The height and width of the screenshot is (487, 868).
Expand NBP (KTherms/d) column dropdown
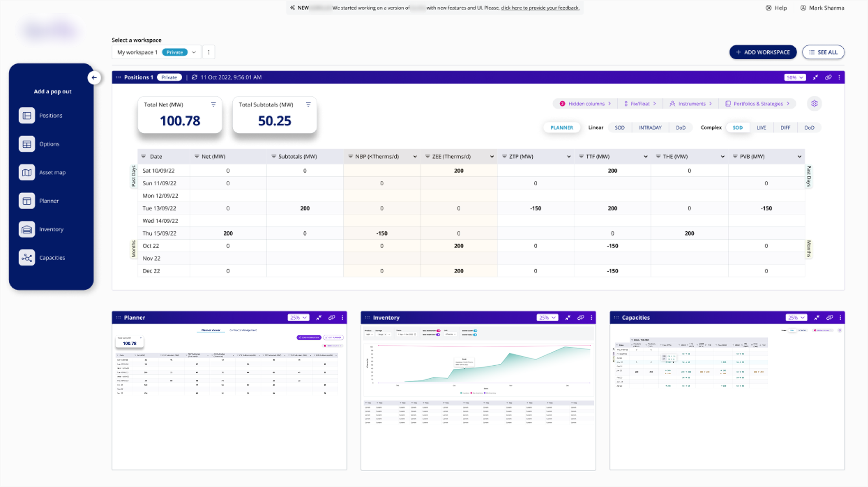[415, 157]
